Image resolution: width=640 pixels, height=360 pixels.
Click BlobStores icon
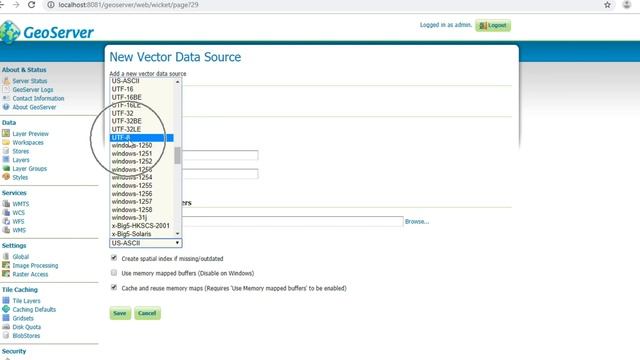[x=6, y=336]
